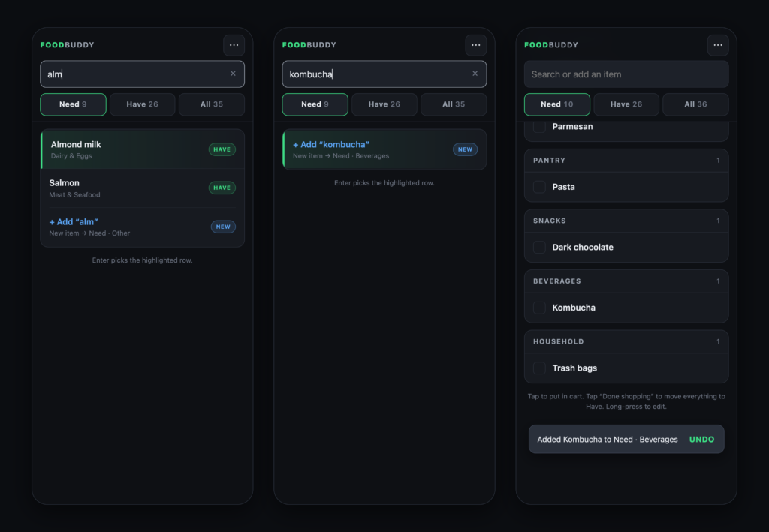The height and width of the screenshot is (532, 769).
Task: Open the more menu in the "alm" search panel
Action: [x=234, y=45]
